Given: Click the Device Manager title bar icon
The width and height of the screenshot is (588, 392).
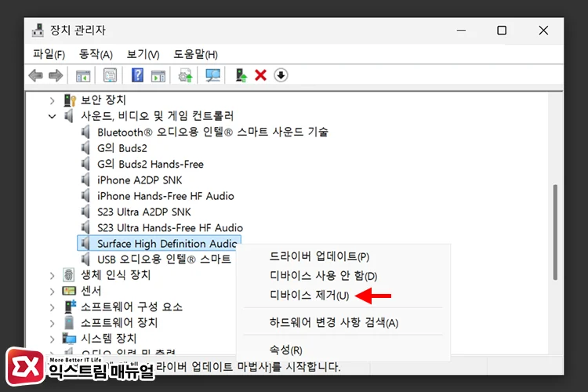Looking at the screenshot, I should 38,31.
